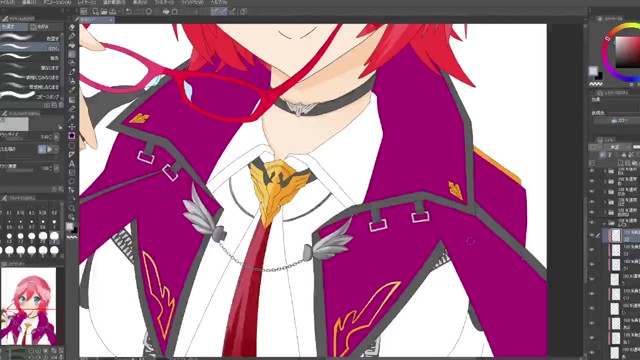The height and width of the screenshot is (360, 640).
Task: Expand the first collapsed layer folder
Action: (x=605, y=171)
